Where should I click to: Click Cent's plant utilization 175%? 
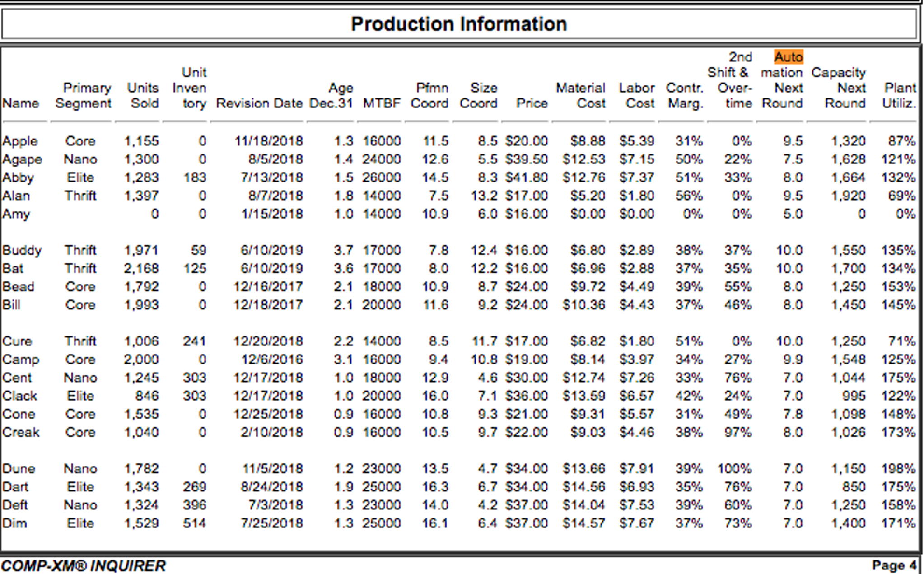click(x=898, y=378)
